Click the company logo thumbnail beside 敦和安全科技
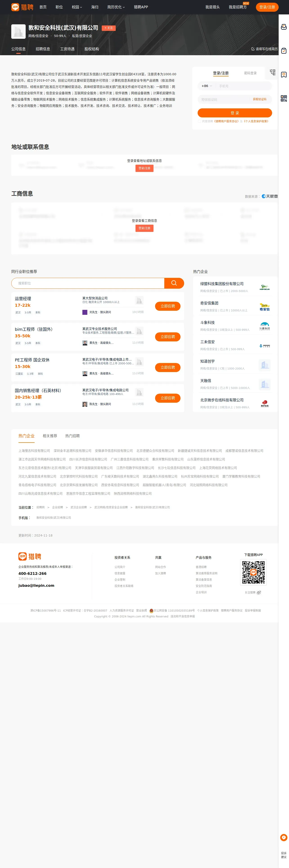This screenshot has height=868, width=289. point(18,31)
